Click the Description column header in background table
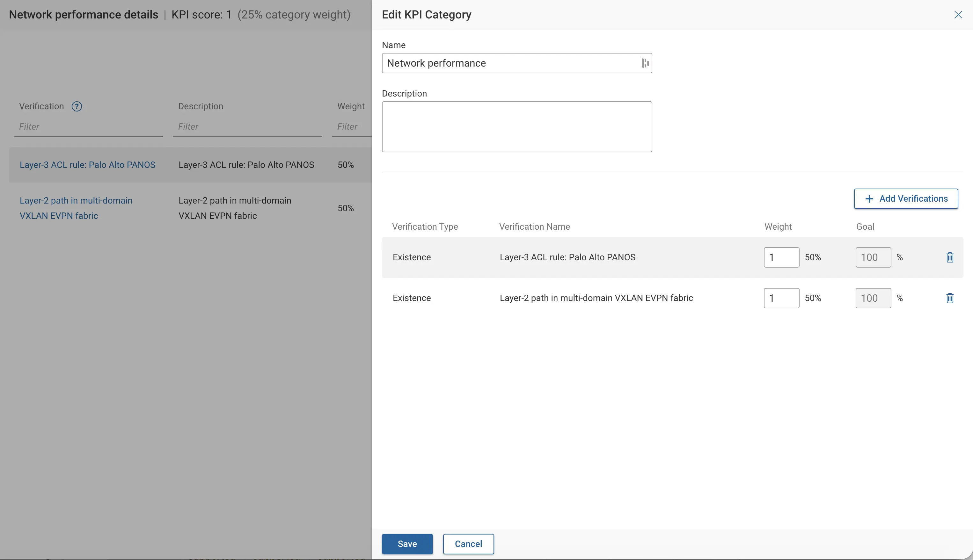 [x=201, y=106]
